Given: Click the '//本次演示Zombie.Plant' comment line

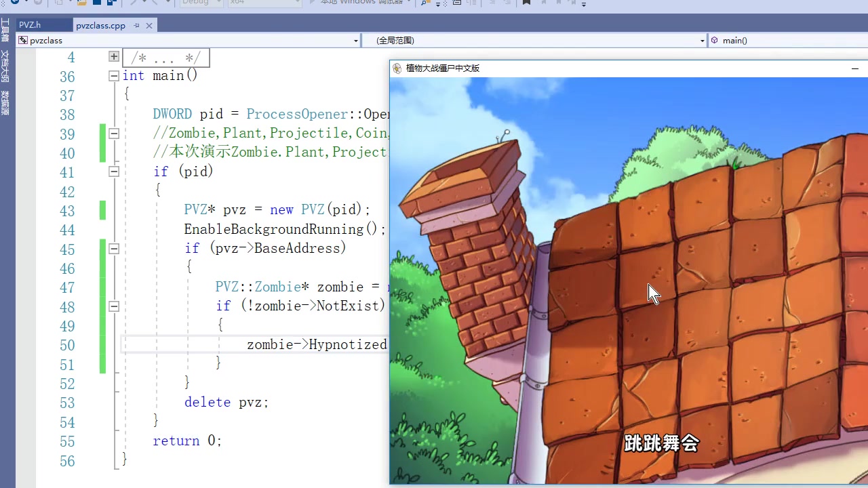Looking at the screenshot, I should pos(271,152).
